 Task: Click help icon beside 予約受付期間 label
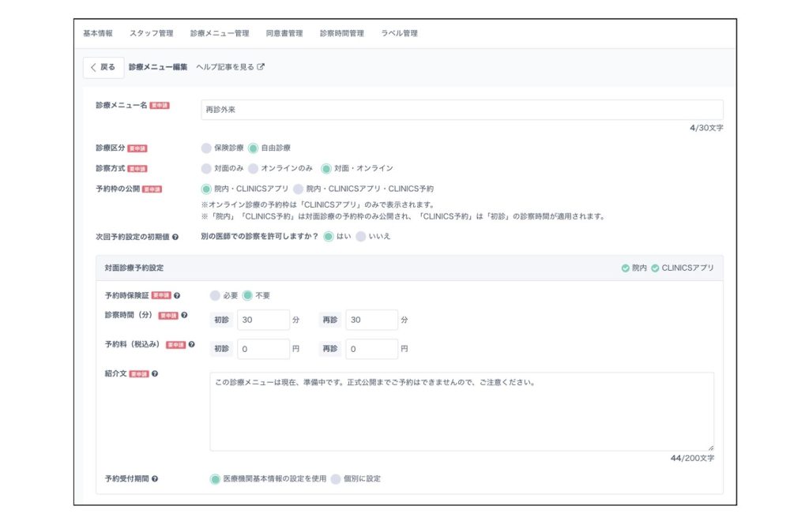[x=154, y=479]
